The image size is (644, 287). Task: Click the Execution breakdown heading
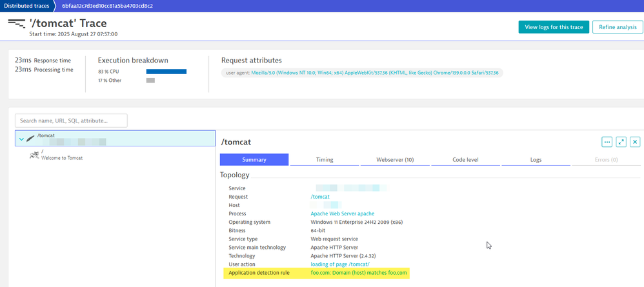coord(133,61)
